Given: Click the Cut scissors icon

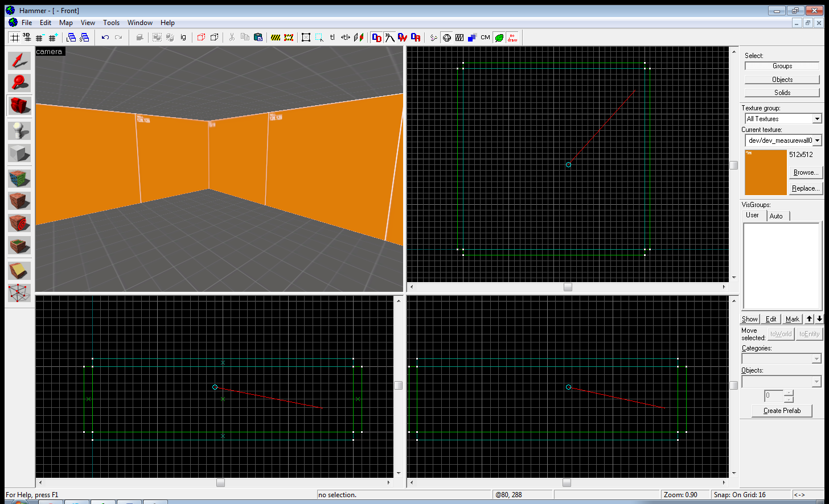Looking at the screenshot, I should click(232, 38).
